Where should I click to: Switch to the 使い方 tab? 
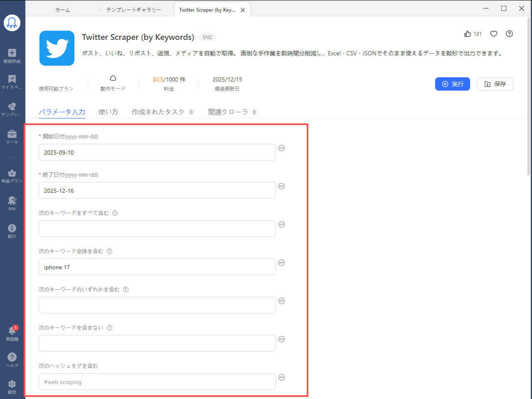108,112
